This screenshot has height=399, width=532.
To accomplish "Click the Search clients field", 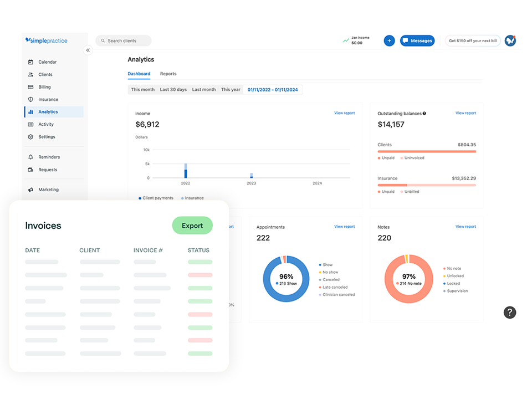I will [124, 40].
